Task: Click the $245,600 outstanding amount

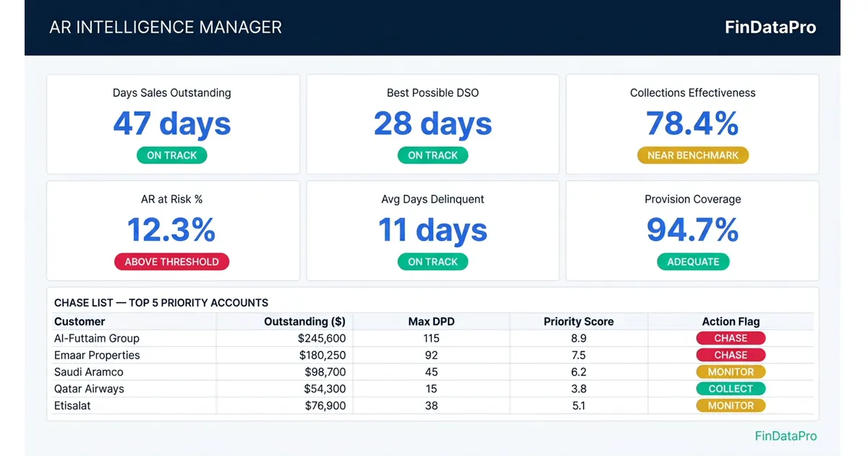Action: (x=322, y=338)
